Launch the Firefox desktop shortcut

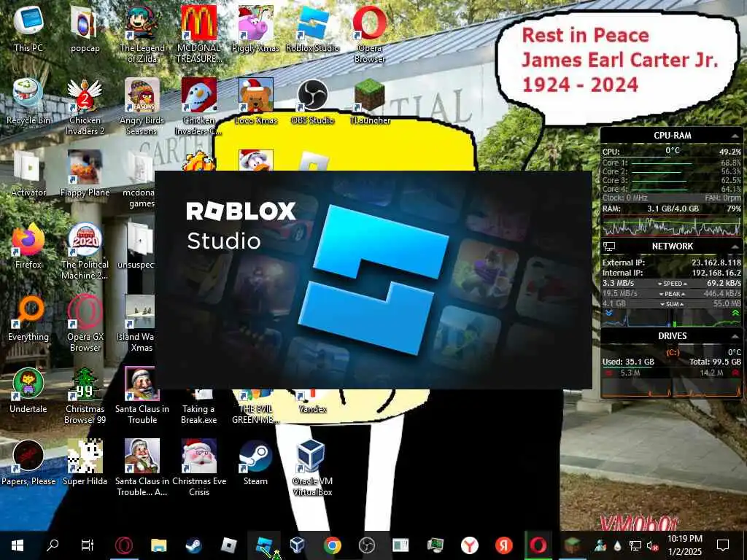click(x=28, y=245)
